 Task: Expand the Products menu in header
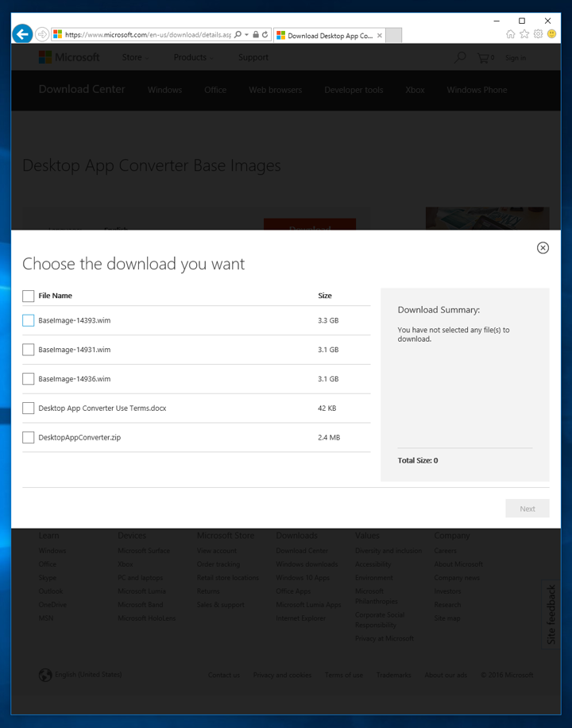pos(193,57)
